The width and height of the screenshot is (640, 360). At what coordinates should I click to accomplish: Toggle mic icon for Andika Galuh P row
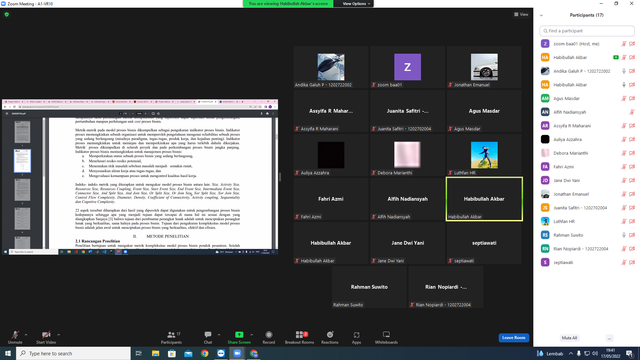coord(624,71)
